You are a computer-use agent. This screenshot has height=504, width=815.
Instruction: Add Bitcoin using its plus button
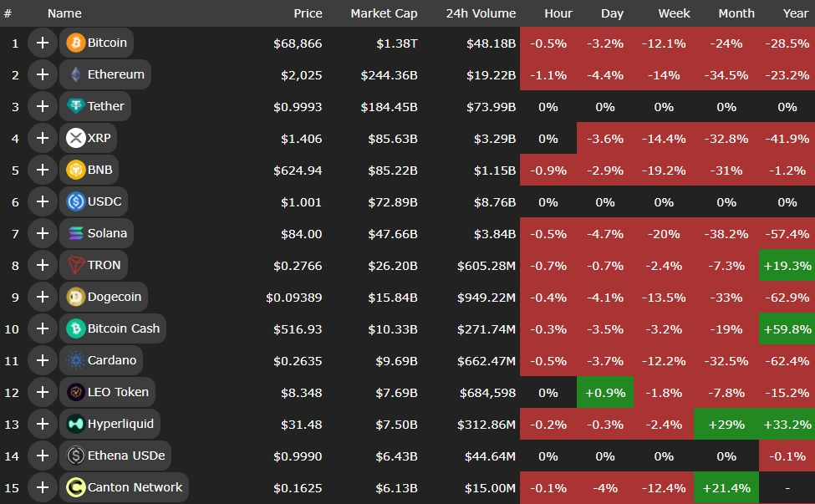[42, 43]
